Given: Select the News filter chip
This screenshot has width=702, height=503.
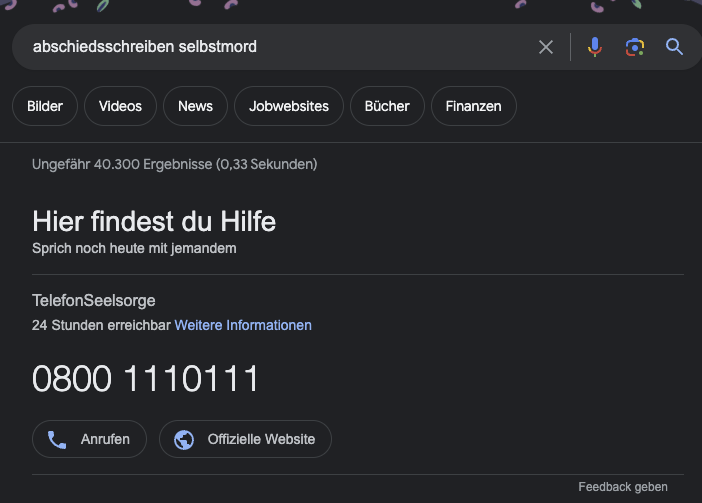Looking at the screenshot, I should 195,106.
